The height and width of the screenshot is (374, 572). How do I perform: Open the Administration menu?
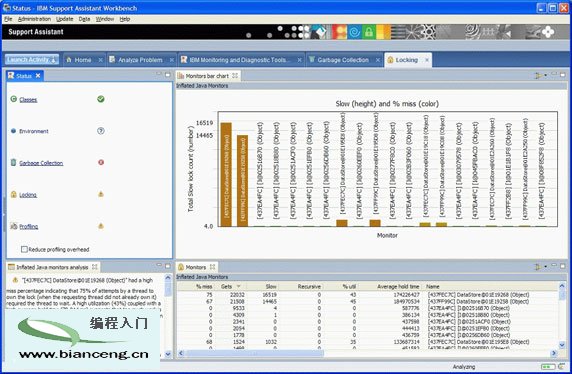[34, 19]
